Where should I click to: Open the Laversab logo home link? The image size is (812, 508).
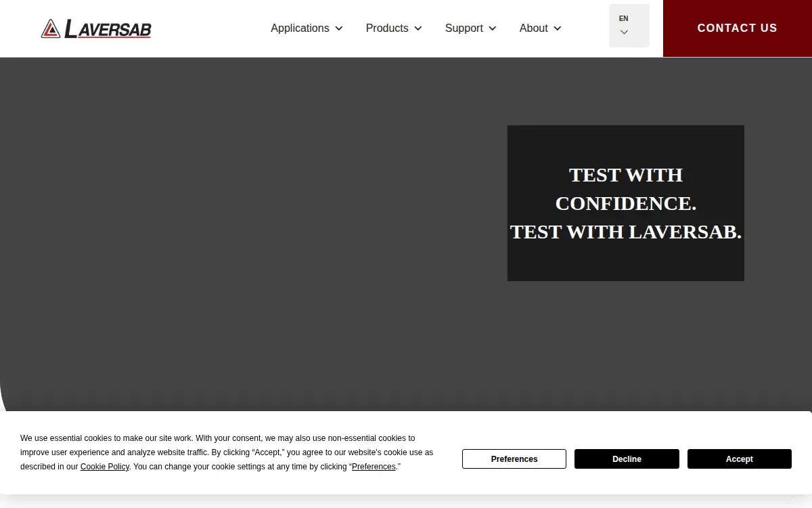click(x=96, y=28)
